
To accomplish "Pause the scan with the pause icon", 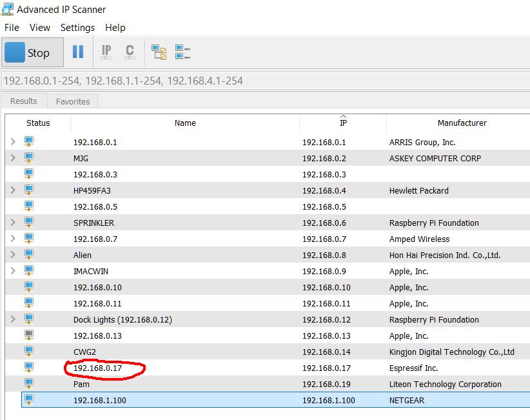I will point(78,52).
